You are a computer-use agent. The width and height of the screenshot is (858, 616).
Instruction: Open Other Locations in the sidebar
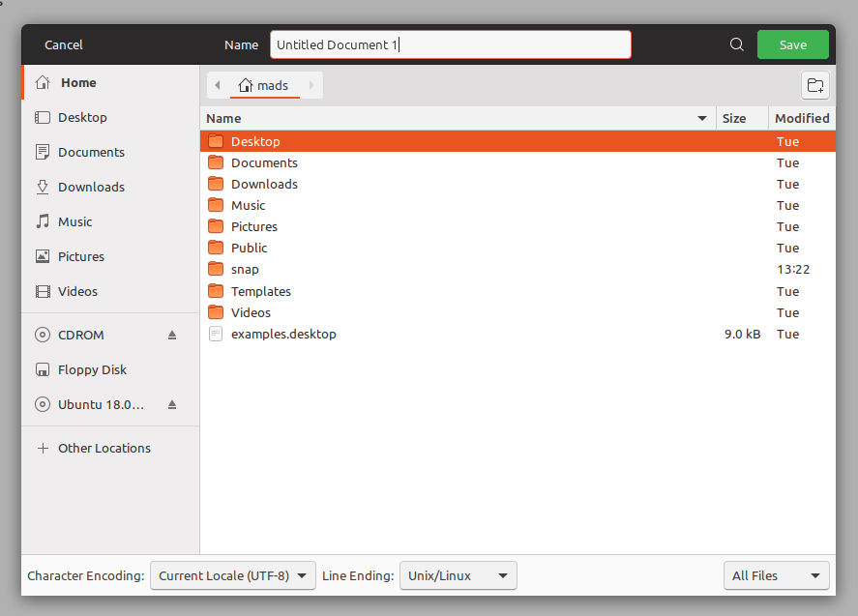coord(110,448)
